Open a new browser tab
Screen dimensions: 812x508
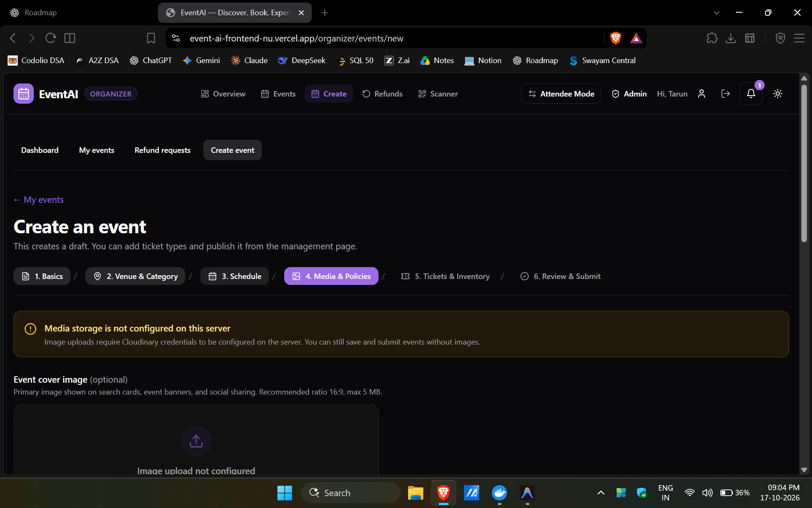(x=324, y=13)
